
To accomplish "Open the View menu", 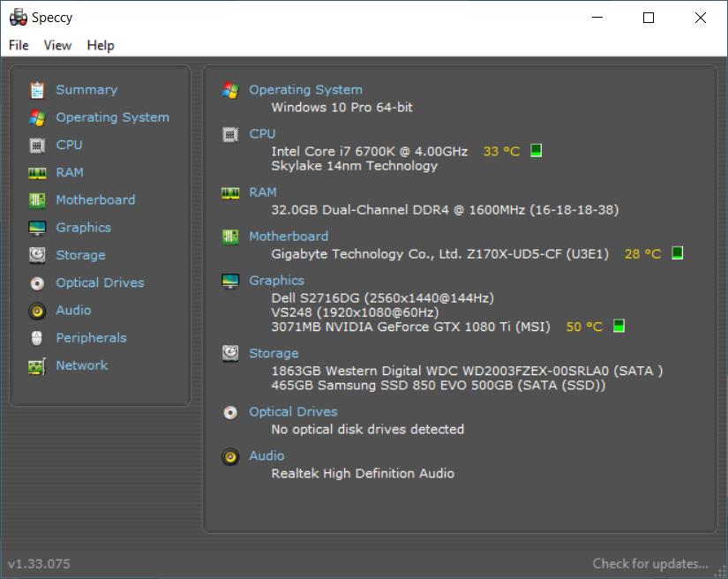I will (57, 45).
